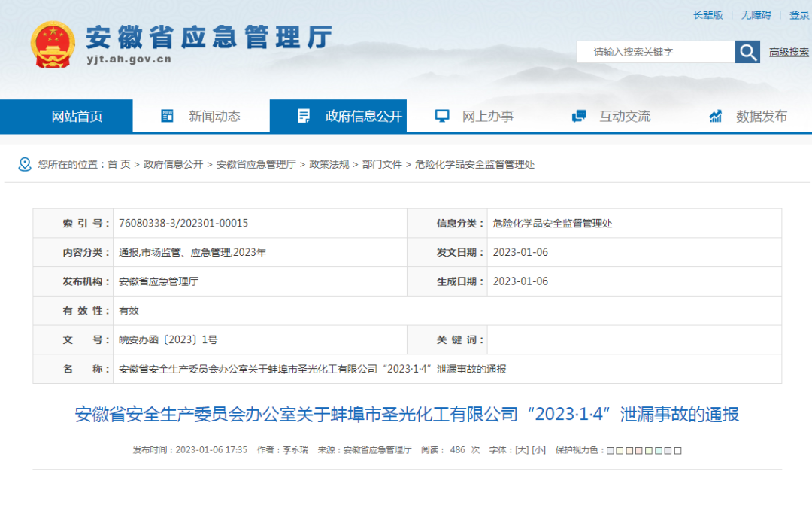Image resolution: width=812 pixels, height=511 pixels.
Task: Choose the mint cyan eye-protection color
Action: 658,450
